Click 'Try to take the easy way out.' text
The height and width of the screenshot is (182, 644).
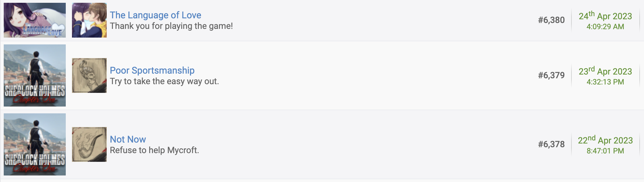click(x=164, y=81)
